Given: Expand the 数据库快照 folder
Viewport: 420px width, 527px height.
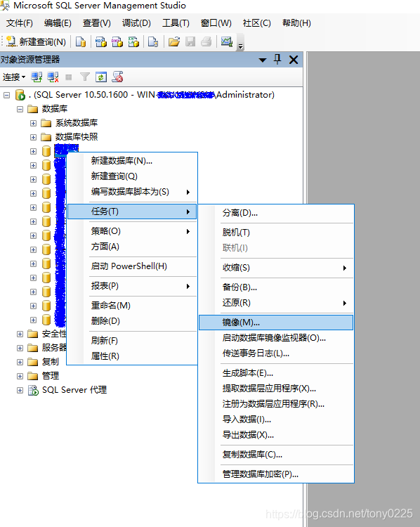Looking at the screenshot, I should click(x=33, y=138).
